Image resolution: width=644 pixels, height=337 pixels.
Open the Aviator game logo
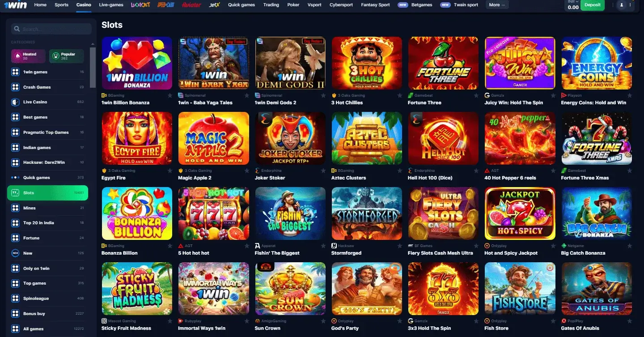coord(191,5)
